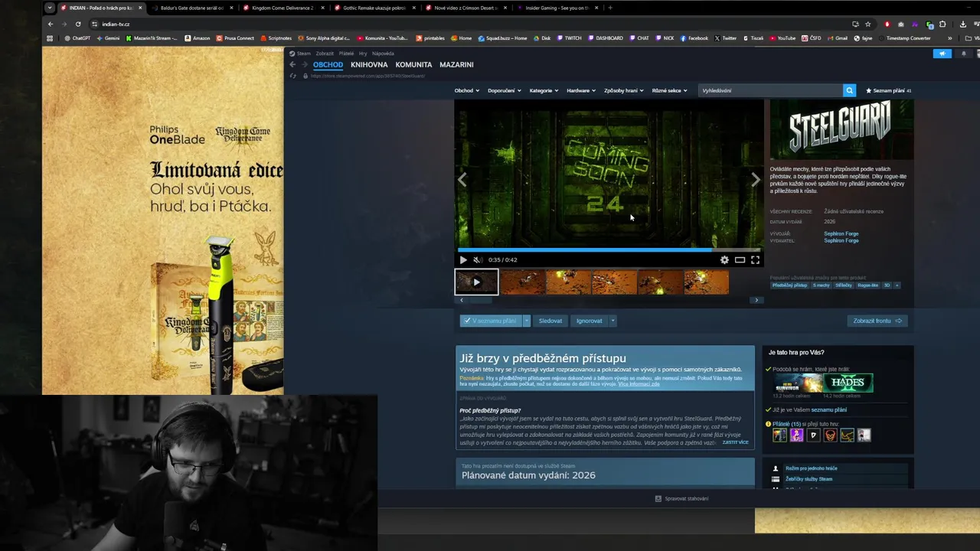Expand the wishlist button dropdown arrow
Image resolution: width=980 pixels, height=551 pixels.
point(526,321)
